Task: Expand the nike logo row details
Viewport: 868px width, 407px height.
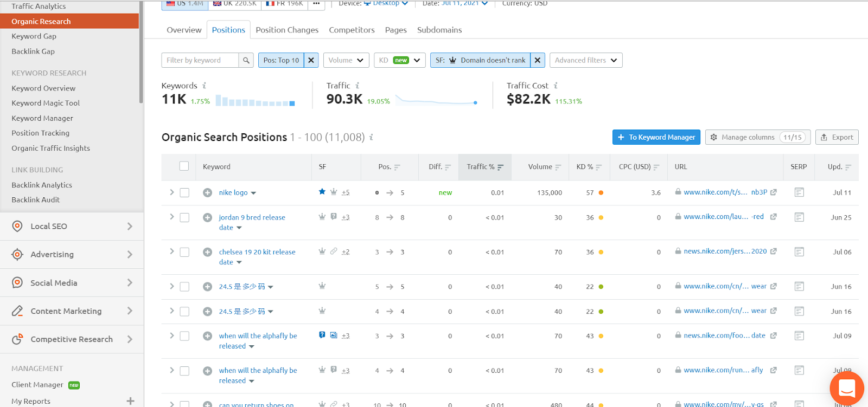Action: pos(171,192)
